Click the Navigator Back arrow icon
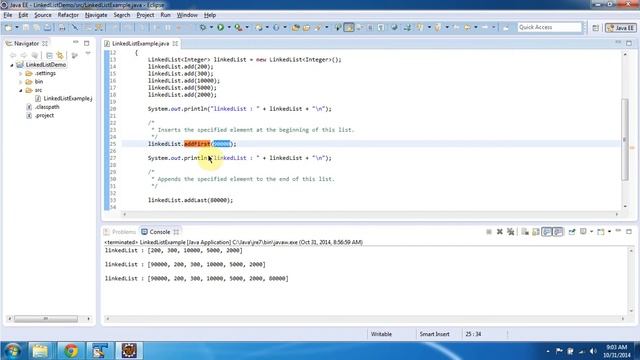 [13, 55]
